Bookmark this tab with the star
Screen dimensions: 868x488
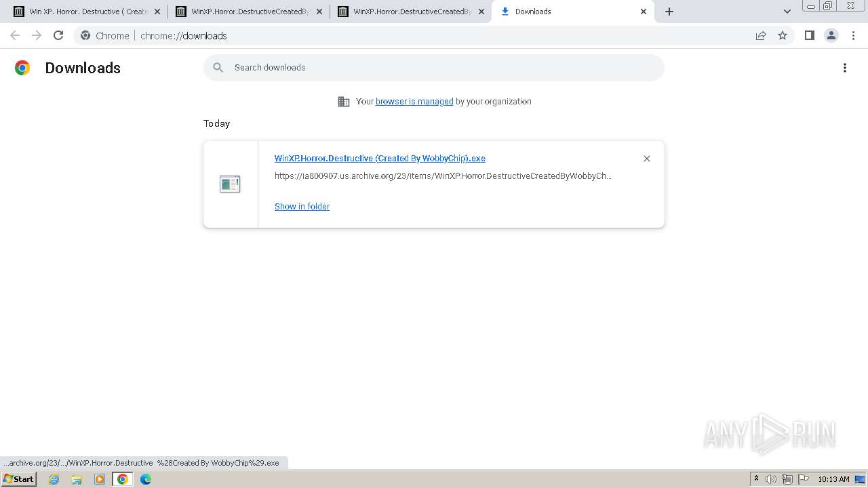(783, 35)
